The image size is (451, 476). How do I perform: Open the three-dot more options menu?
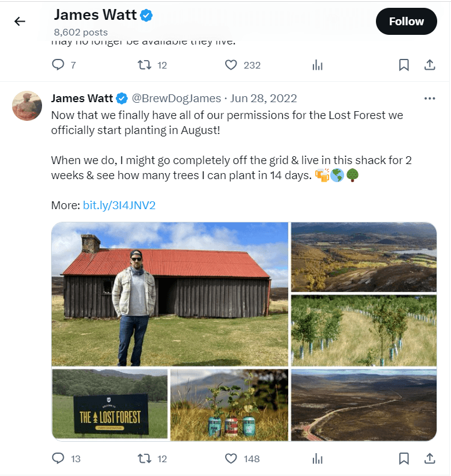point(429,99)
